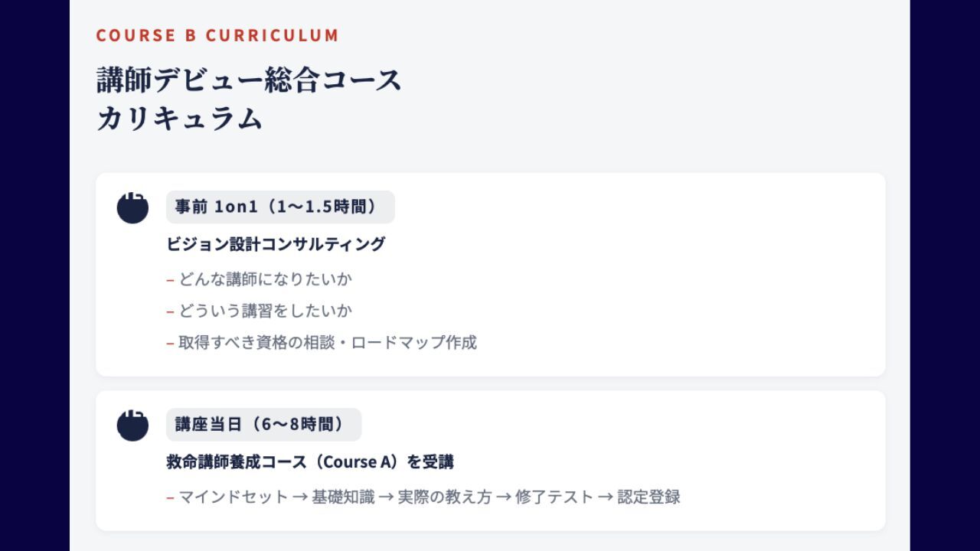Click the 救命講師養成コース（Course A）を受講 subheading

[x=310, y=462]
